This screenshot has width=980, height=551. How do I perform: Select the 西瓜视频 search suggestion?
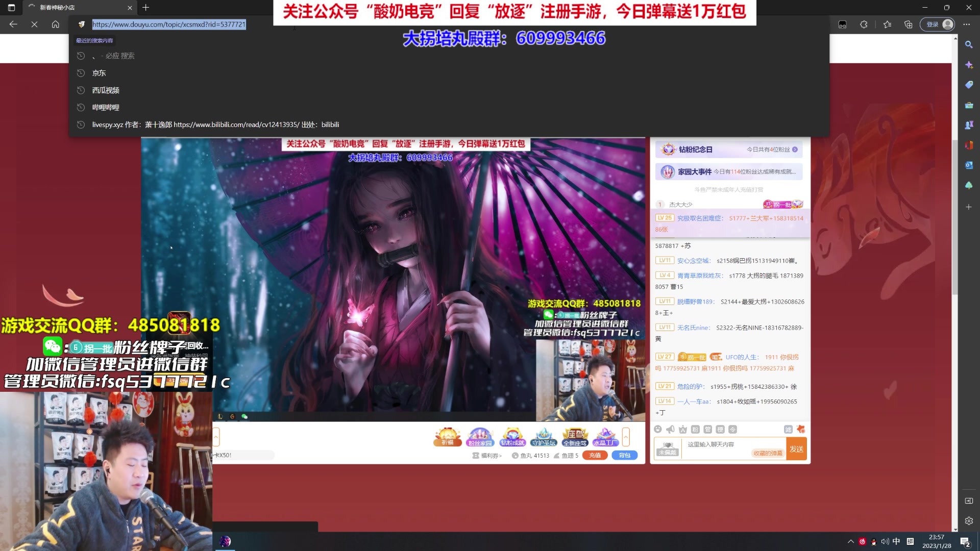106,90
